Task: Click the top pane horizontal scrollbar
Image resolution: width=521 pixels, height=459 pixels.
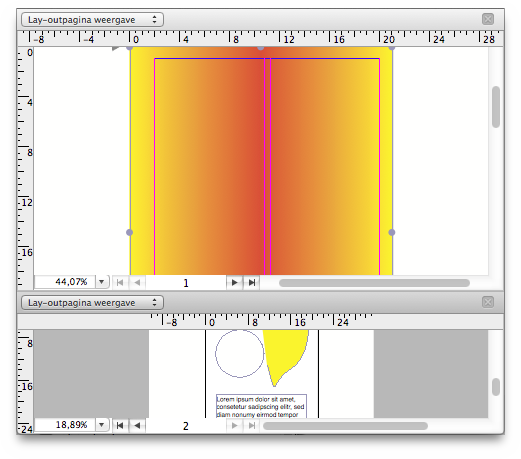Action: (374, 283)
